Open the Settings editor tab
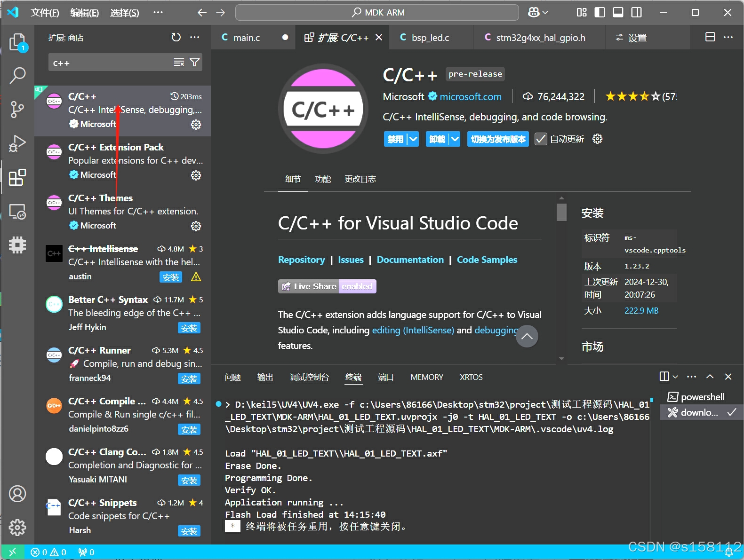This screenshot has width=744, height=560. click(637, 38)
